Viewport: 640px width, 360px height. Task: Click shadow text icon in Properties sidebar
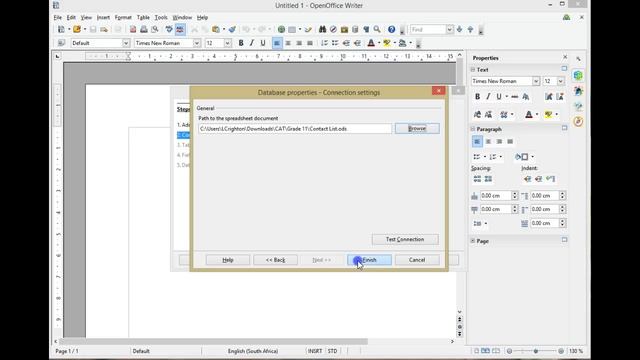[x=526, y=97]
